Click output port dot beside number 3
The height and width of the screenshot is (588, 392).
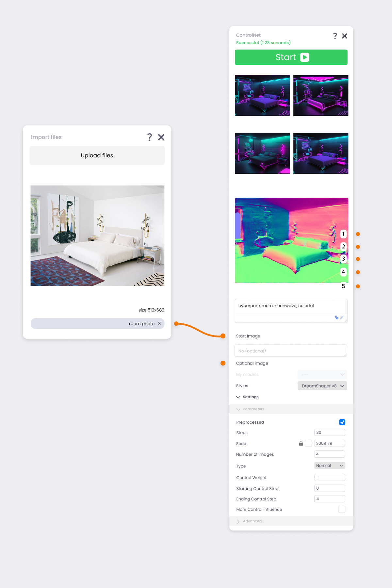pos(358,259)
